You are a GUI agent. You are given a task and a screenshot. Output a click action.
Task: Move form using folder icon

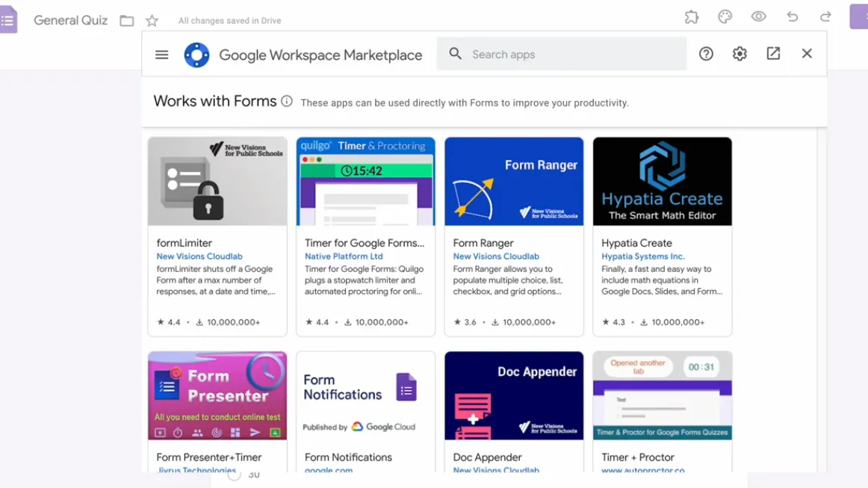[x=127, y=21]
